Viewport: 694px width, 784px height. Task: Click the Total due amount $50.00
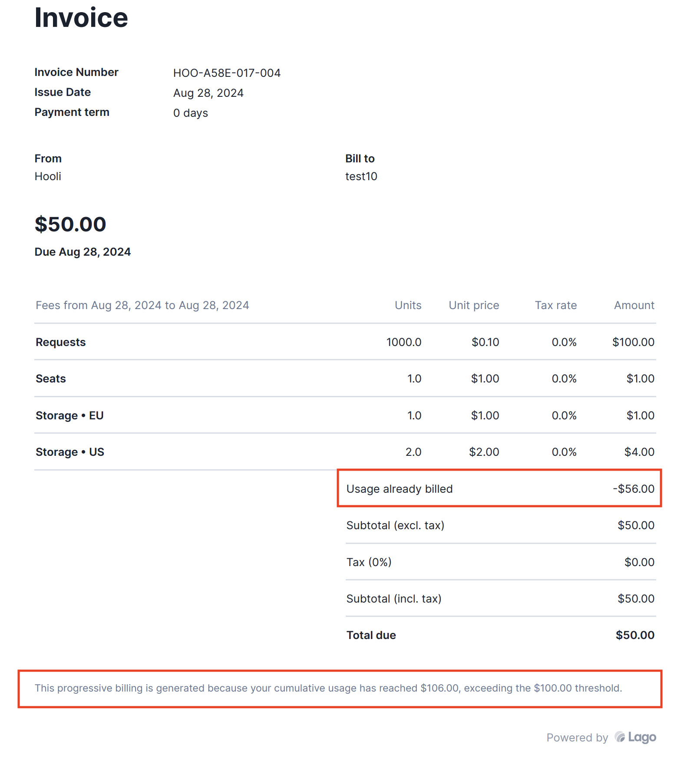pos(635,635)
